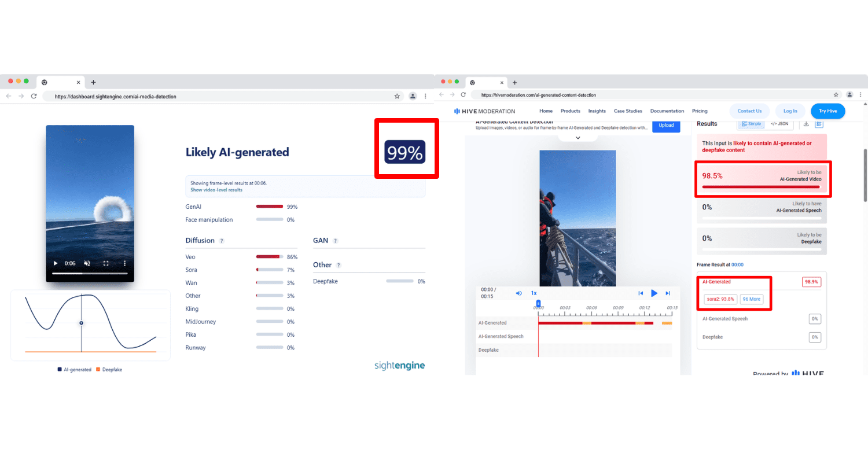The image size is (868, 449).
Task: Select the Simple results view
Action: (x=751, y=124)
